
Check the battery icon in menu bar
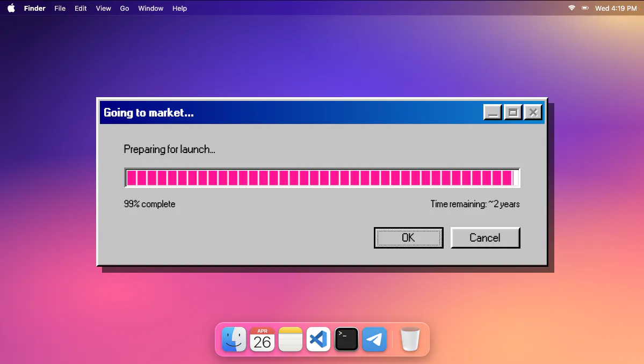point(585,8)
